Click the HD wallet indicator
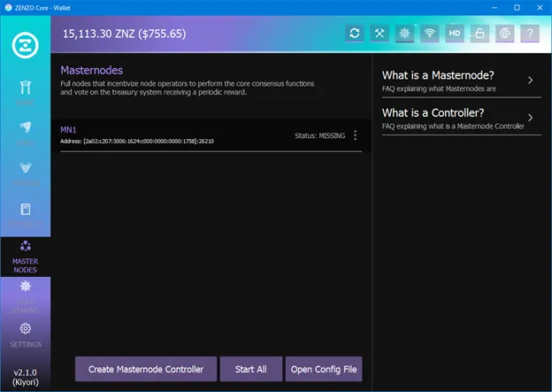This screenshot has width=552, height=392. [x=455, y=33]
